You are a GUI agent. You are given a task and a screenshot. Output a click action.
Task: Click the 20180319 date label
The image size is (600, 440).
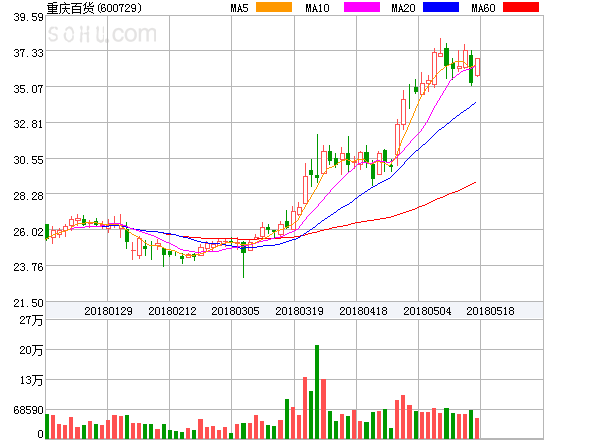click(x=299, y=311)
